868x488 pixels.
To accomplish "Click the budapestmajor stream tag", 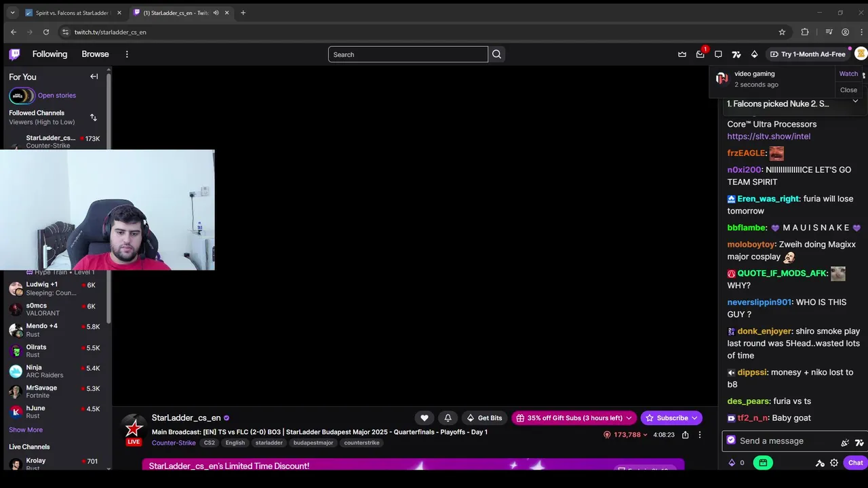I will pos(313,443).
